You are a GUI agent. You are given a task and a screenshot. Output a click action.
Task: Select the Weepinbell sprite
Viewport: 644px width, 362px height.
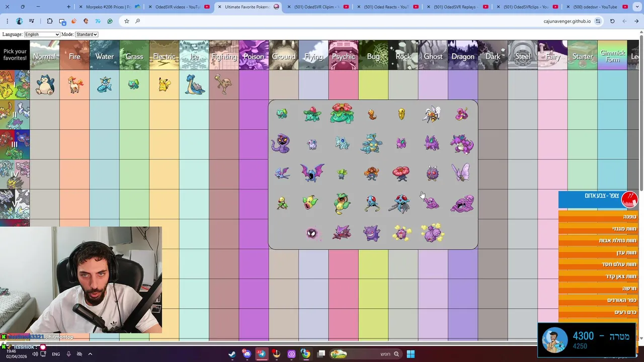point(311,203)
